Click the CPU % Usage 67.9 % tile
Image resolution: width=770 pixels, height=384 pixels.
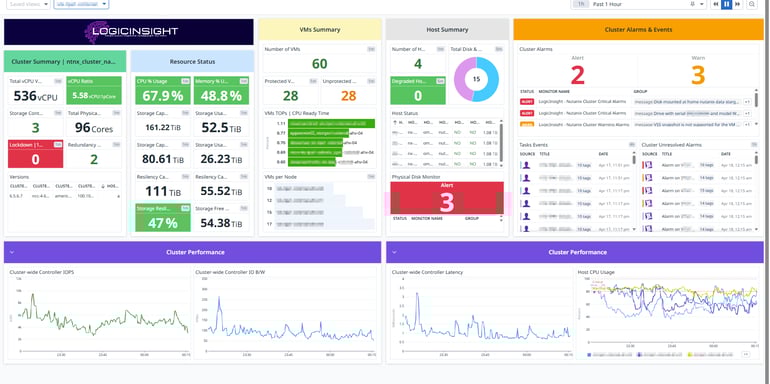163,90
